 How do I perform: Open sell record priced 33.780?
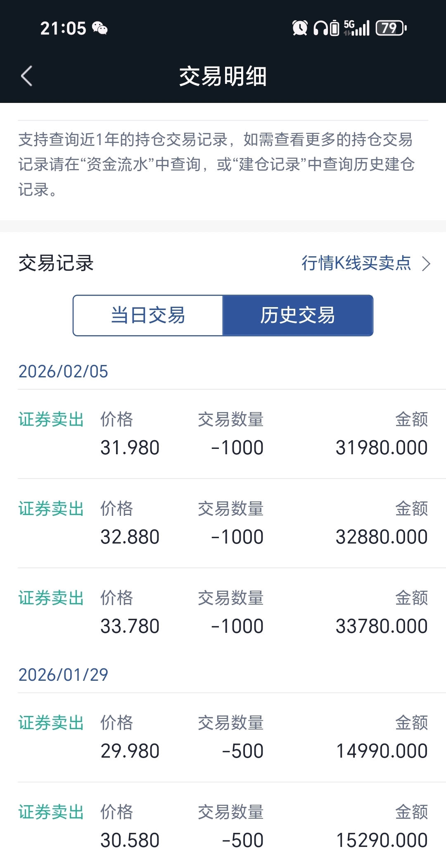click(223, 613)
